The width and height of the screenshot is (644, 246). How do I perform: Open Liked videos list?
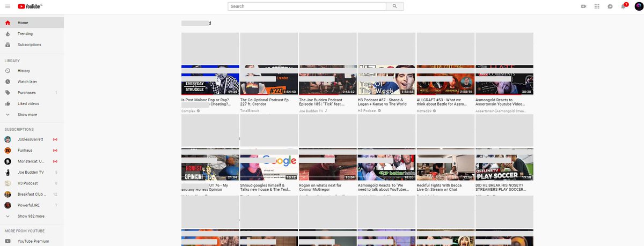32,103
